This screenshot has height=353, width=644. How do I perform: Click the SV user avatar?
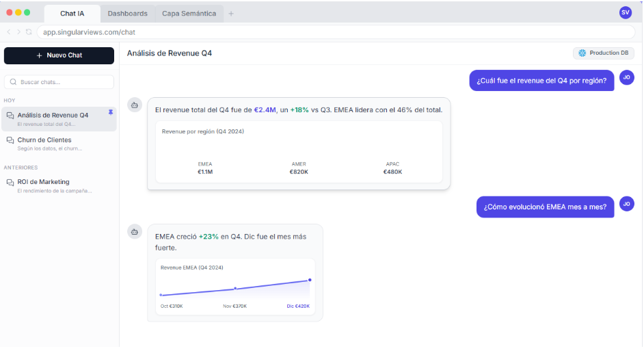625,12
